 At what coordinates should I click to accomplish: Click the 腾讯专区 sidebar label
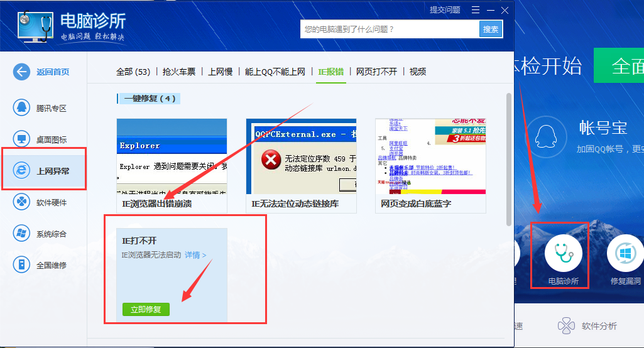pos(51,109)
